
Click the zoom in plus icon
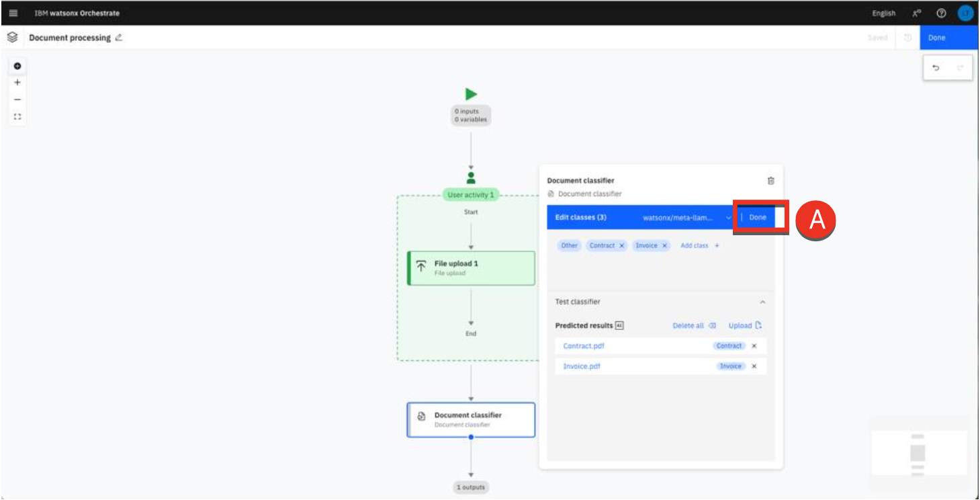17,83
